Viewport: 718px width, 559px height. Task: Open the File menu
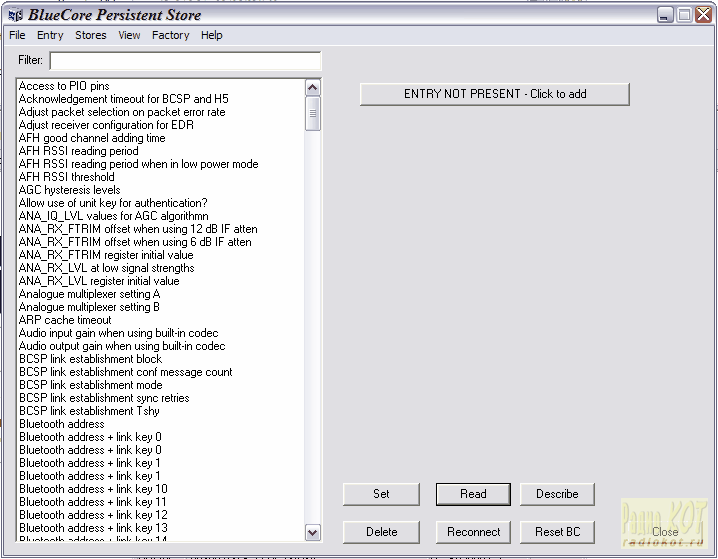17,35
